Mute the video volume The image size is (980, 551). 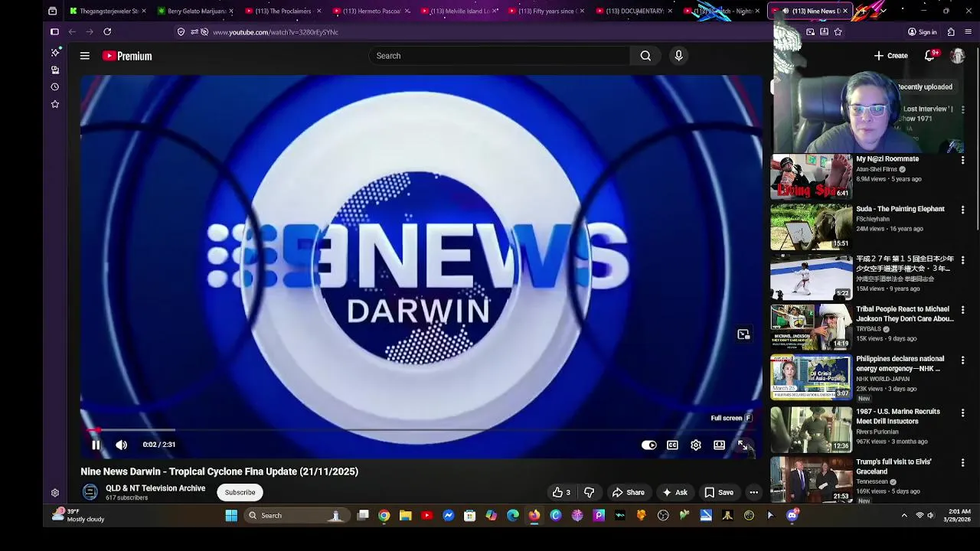[x=121, y=445]
